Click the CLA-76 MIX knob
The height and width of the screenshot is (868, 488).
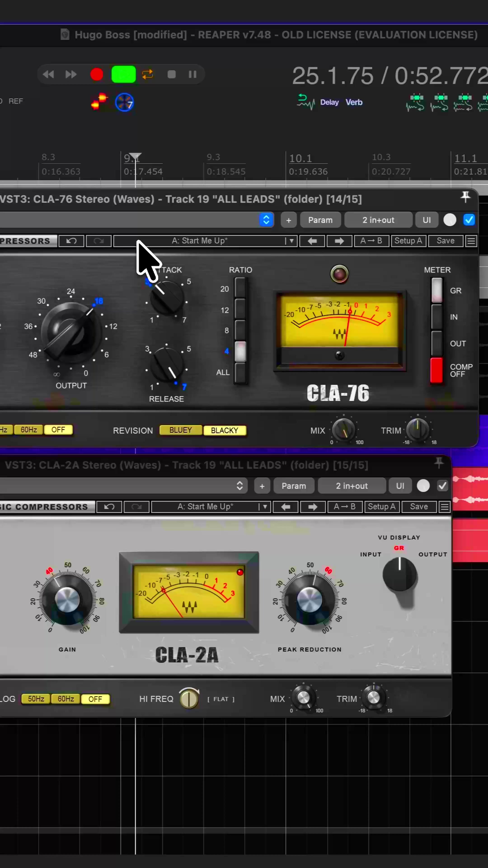[343, 430]
